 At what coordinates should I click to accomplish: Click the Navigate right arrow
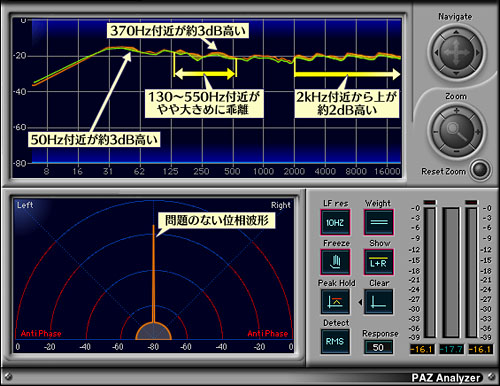[477, 53]
